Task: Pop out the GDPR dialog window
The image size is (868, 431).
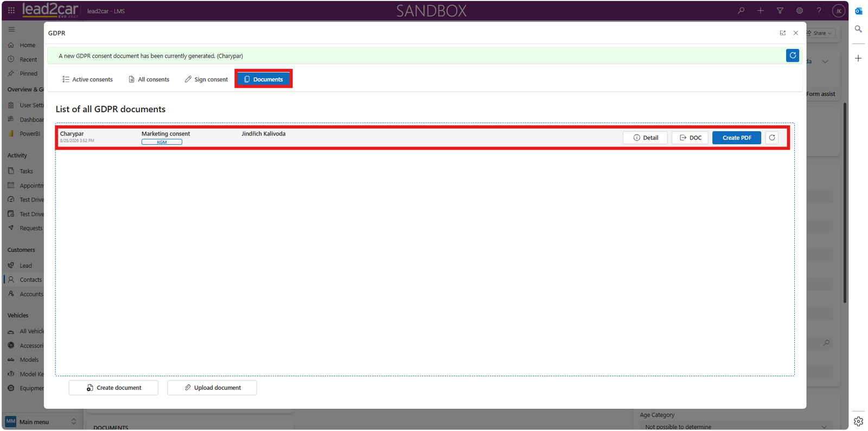Action: click(783, 33)
